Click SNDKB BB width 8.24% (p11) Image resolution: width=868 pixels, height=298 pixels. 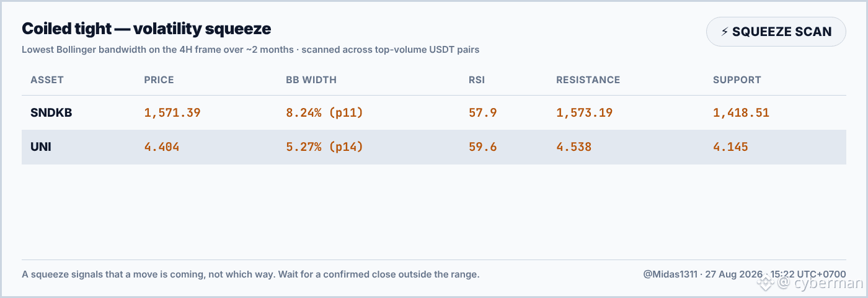pyautogui.click(x=324, y=113)
